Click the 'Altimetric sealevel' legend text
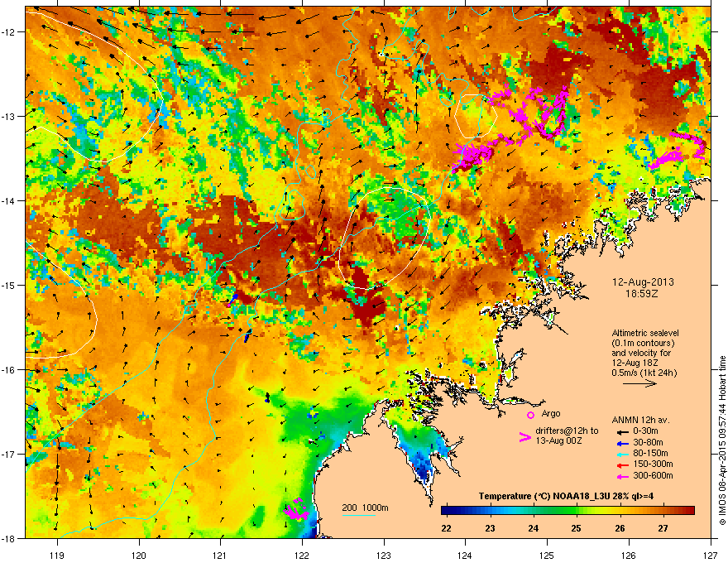This screenshot has width=728, height=563. [645, 333]
